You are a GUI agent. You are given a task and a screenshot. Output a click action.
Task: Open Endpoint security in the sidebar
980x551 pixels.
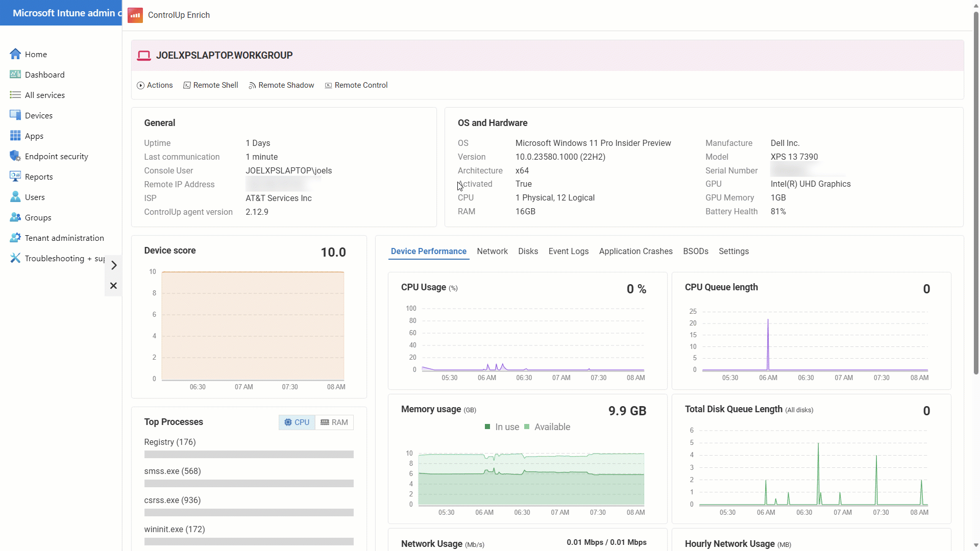tap(56, 156)
